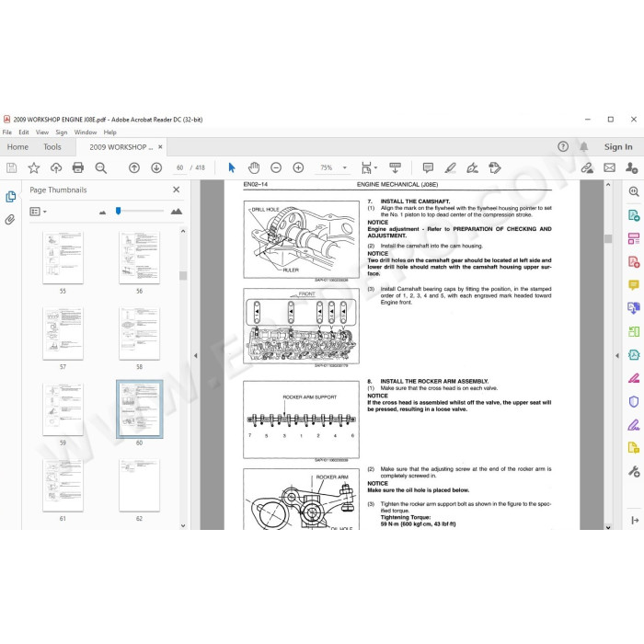Zoom in with the plus icon
The width and height of the screenshot is (644, 644).
tap(298, 167)
